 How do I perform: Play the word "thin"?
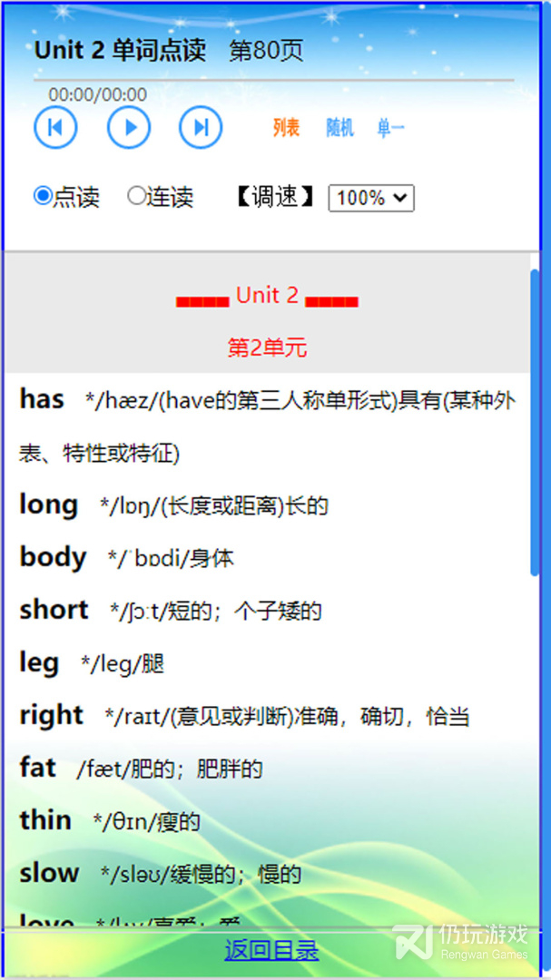pyautogui.click(x=45, y=820)
